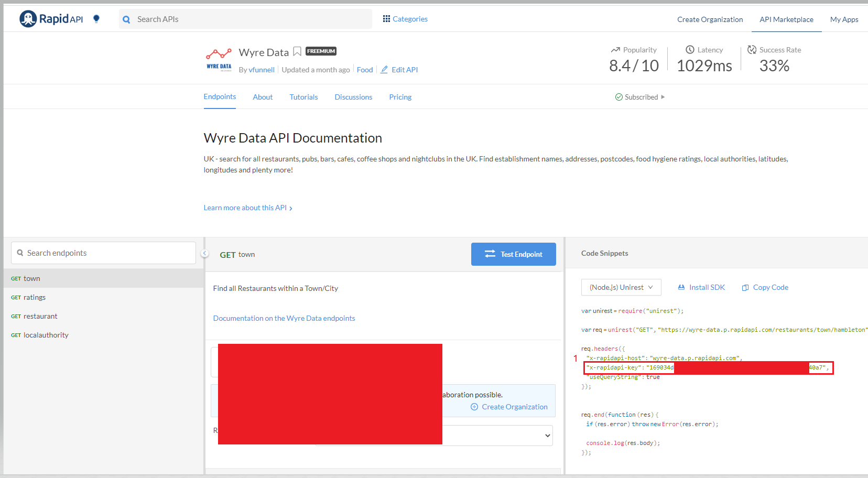
Task: Click Create Organization link in notice
Action: pyautogui.click(x=509, y=407)
